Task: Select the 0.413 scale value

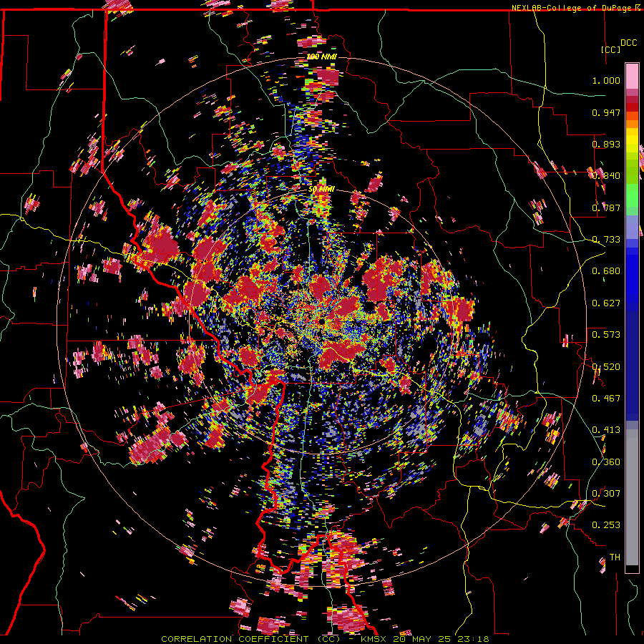Action: tap(606, 430)
